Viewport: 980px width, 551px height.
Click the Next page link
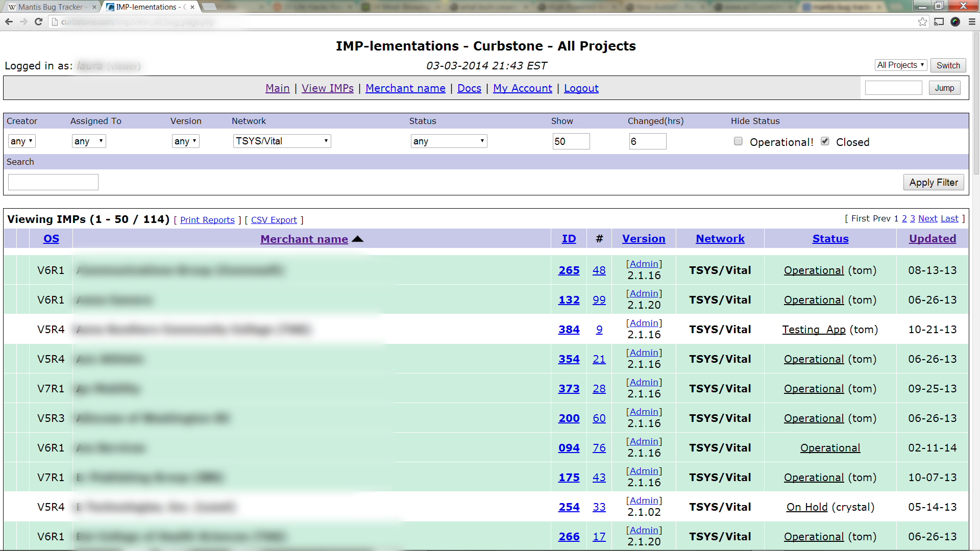(928, 218)
